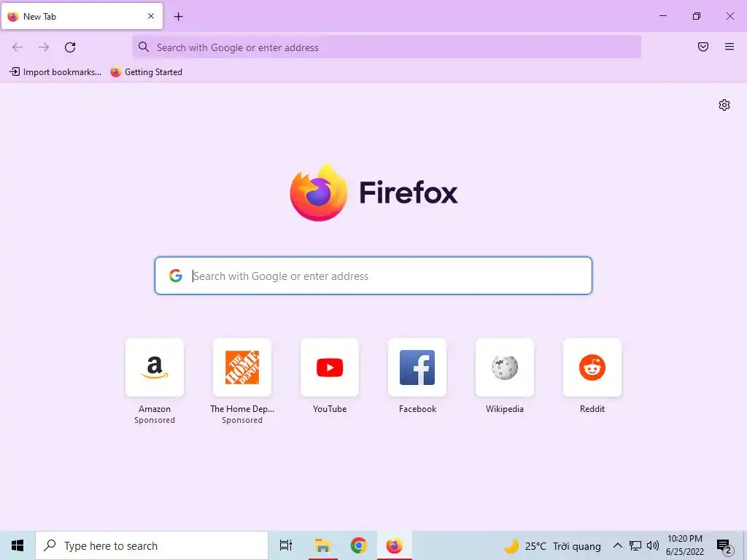Screen dimensions: 747x560
Task: Open clock showing 10:20 PM
Action: pyautogui.click(x=685, y=545)
